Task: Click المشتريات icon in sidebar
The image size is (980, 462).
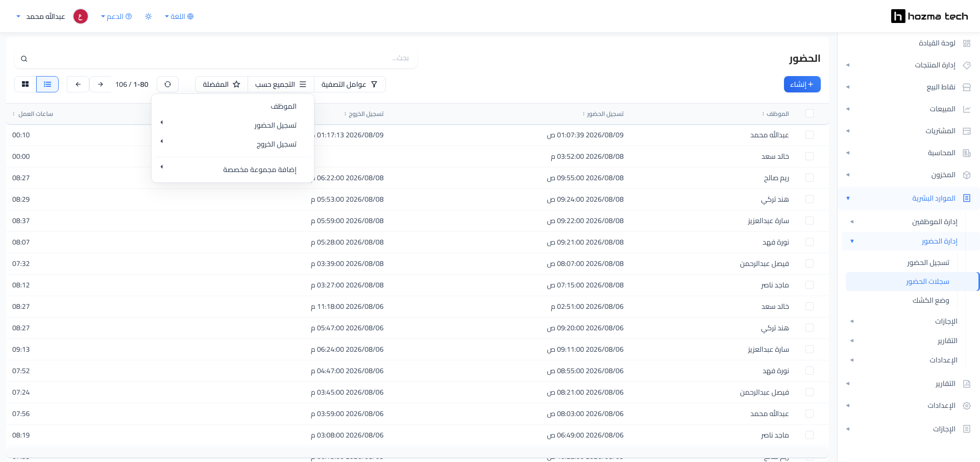Action: 966,131
